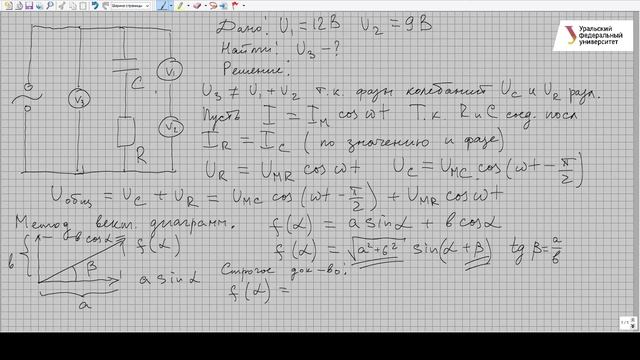Click the Ural Federal University logo
The image size is (640, 360).
coord(593,36)
